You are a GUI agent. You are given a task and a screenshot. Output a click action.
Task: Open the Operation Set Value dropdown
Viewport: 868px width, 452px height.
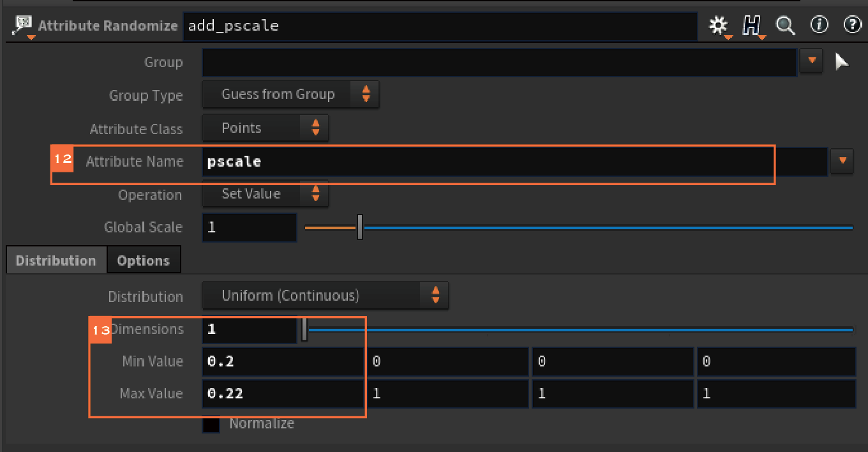point(265,193)
